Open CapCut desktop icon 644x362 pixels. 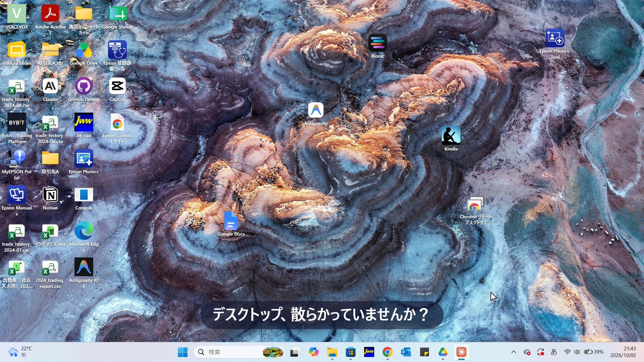coord(117,89)
